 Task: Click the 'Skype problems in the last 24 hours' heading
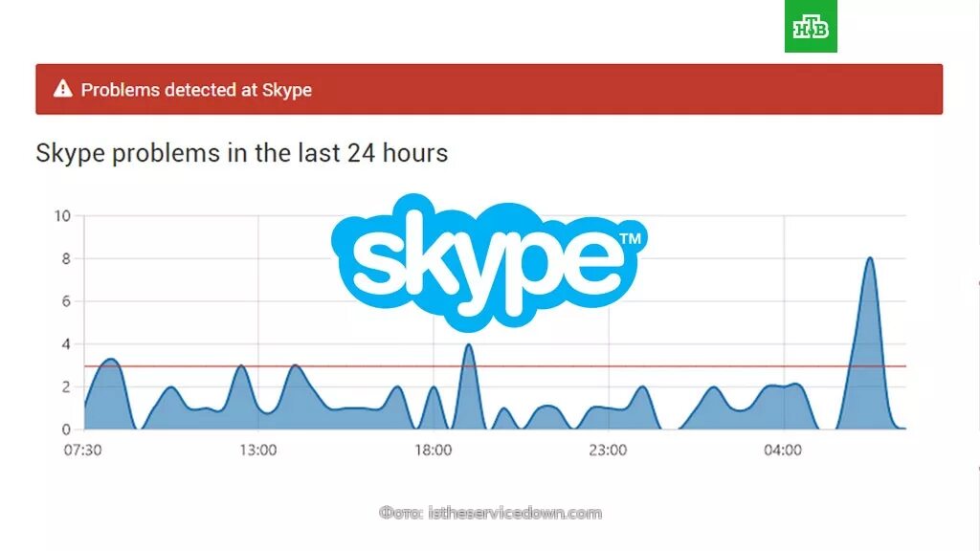242,153
